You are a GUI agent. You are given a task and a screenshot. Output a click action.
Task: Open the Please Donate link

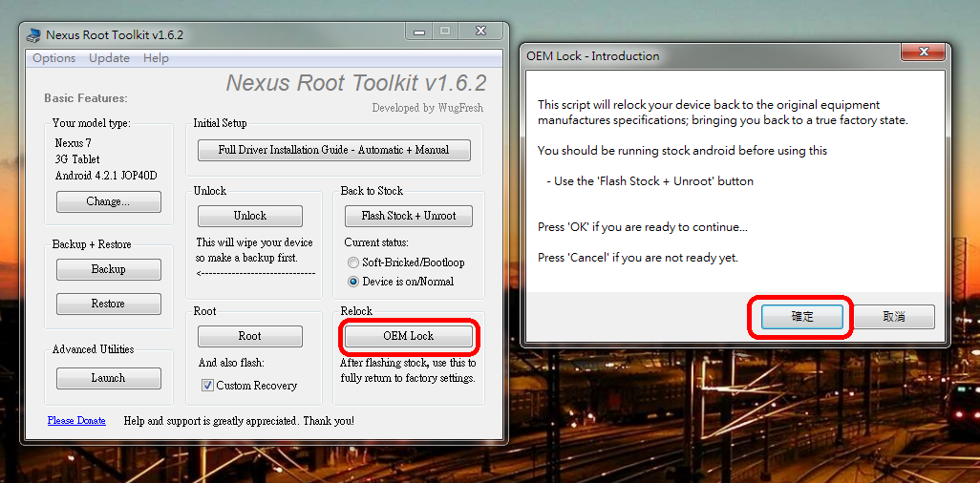76,421
